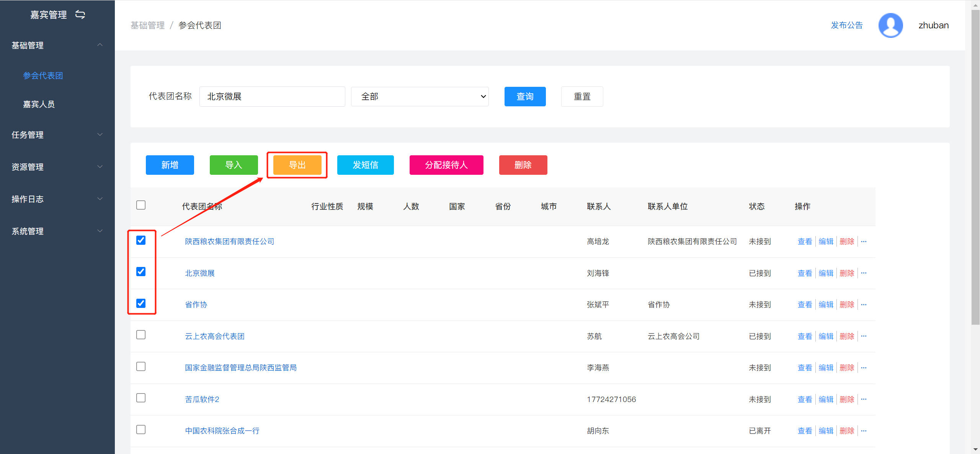Image resolution: width=980 pixels, height=454 pixels.
Task: Click the zhuban user avatar icon
Action: click(890, 25)
